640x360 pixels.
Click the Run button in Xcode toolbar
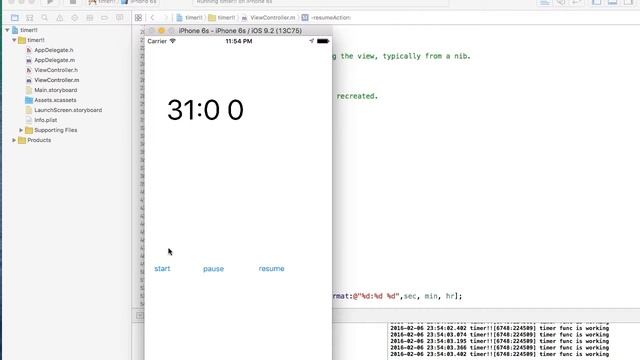50,2
